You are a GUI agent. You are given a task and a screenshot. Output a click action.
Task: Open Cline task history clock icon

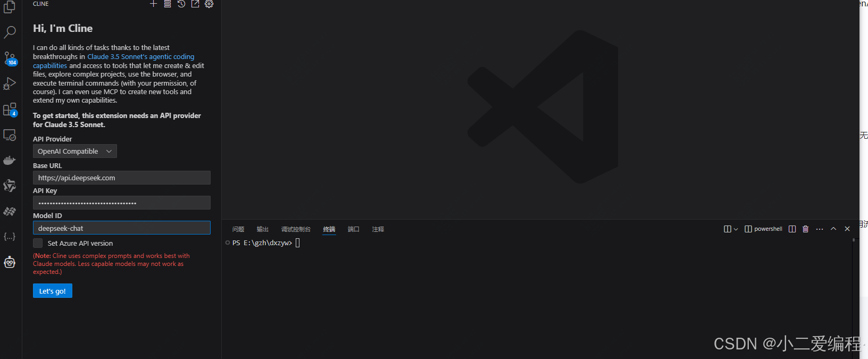[181, 4]
